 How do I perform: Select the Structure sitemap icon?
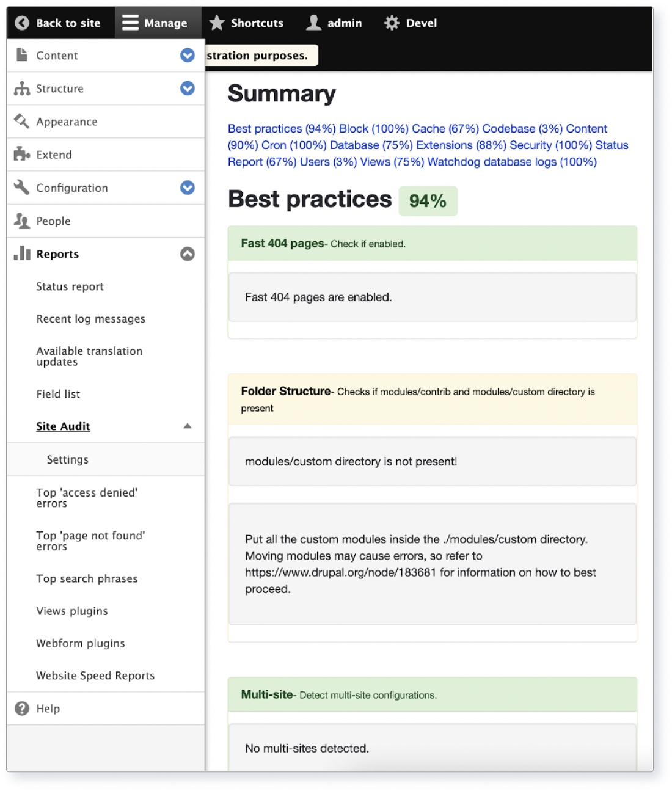coord(22,88)
